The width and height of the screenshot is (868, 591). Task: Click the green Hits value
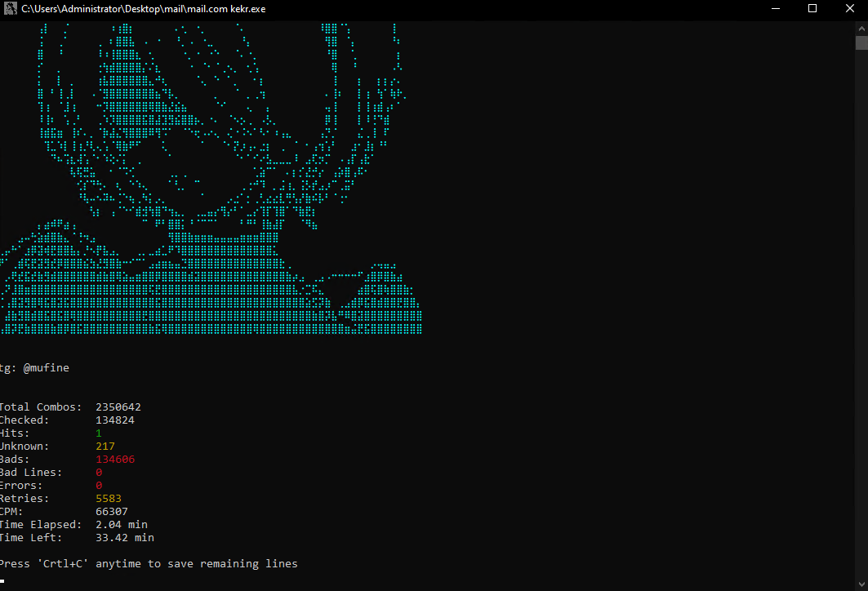click(99, 433)
